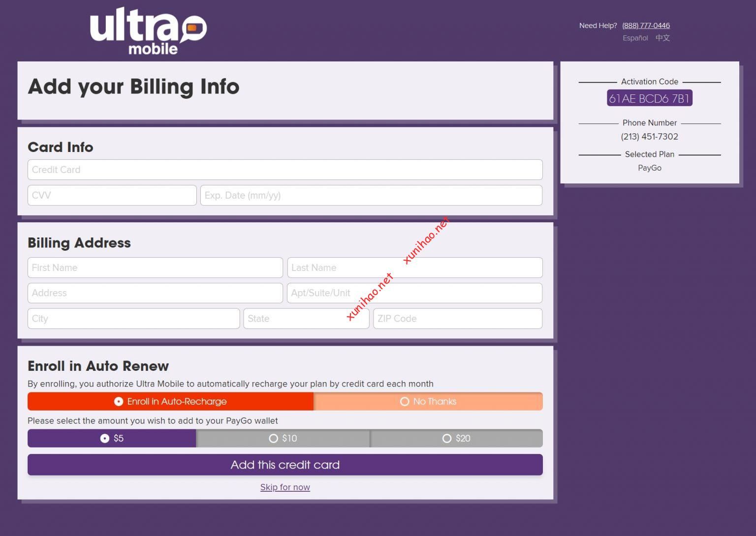756x536 pixels.
Task: Choose the No Thanks option
Action: (428, 401)
